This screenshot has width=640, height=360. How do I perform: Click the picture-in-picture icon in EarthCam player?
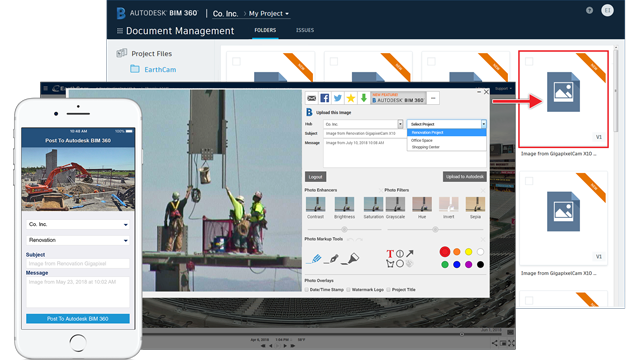click(503, 343)
